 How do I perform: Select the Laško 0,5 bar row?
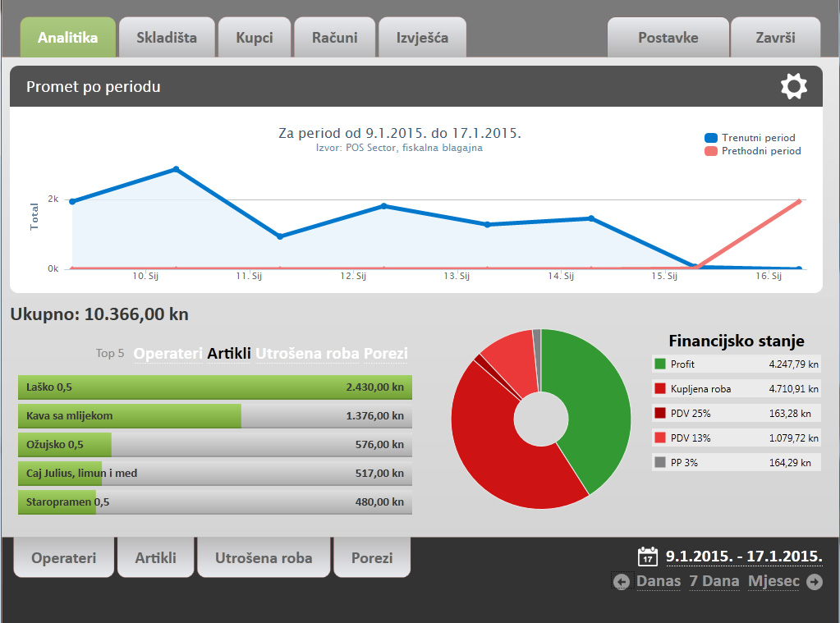point(215,387)
